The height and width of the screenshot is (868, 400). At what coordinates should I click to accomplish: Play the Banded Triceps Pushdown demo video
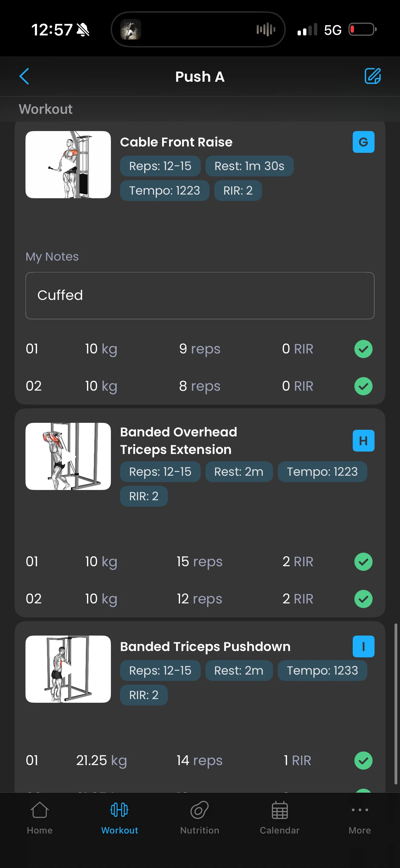(68, 669)
